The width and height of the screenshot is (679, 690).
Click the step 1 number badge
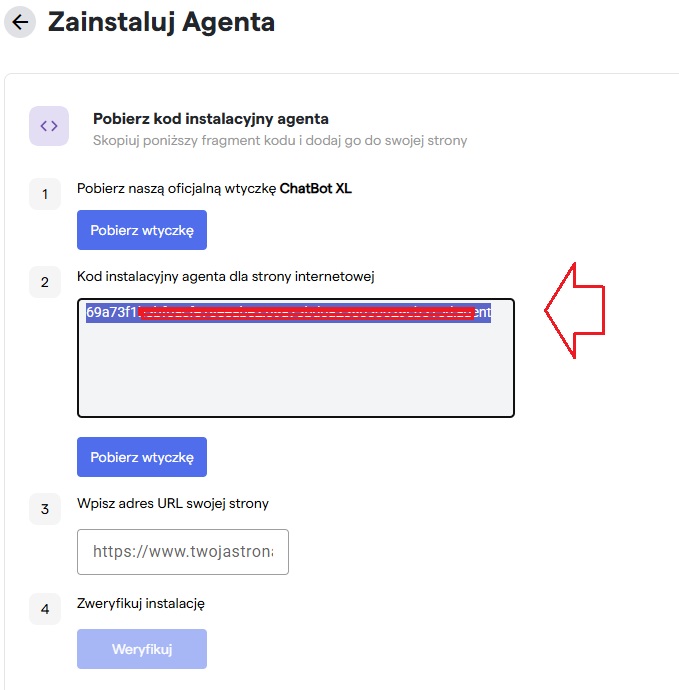[45, 194]
